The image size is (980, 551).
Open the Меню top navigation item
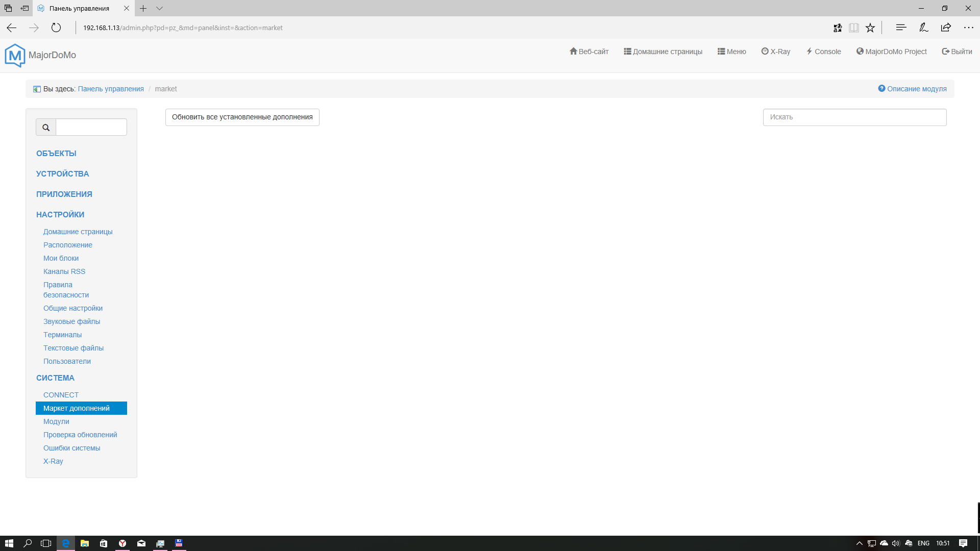point(732,52)
